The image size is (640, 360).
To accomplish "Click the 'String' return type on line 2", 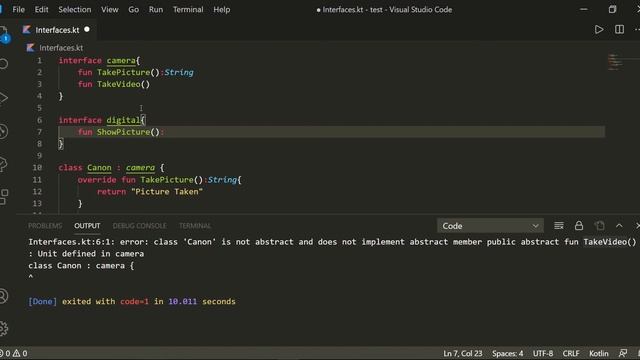I will pyautogui.click(x=179, y=72).
